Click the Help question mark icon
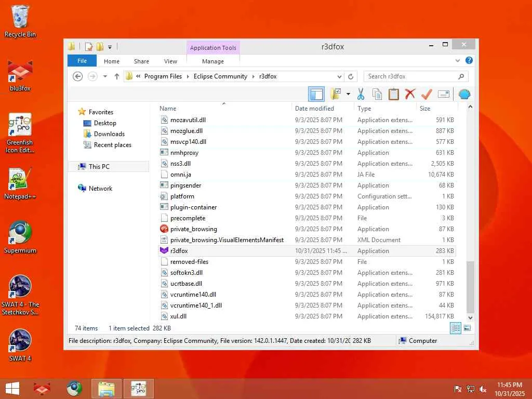 (469, 60)
